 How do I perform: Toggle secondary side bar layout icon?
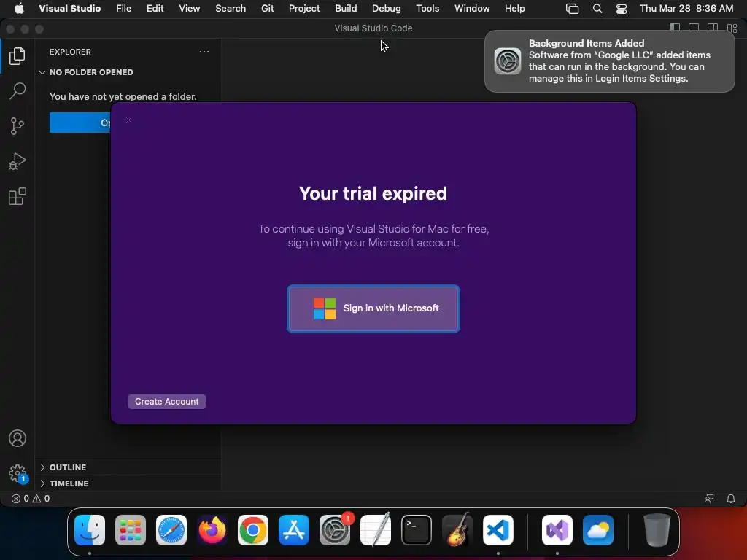pyautogui.click(x=713, y=28)
